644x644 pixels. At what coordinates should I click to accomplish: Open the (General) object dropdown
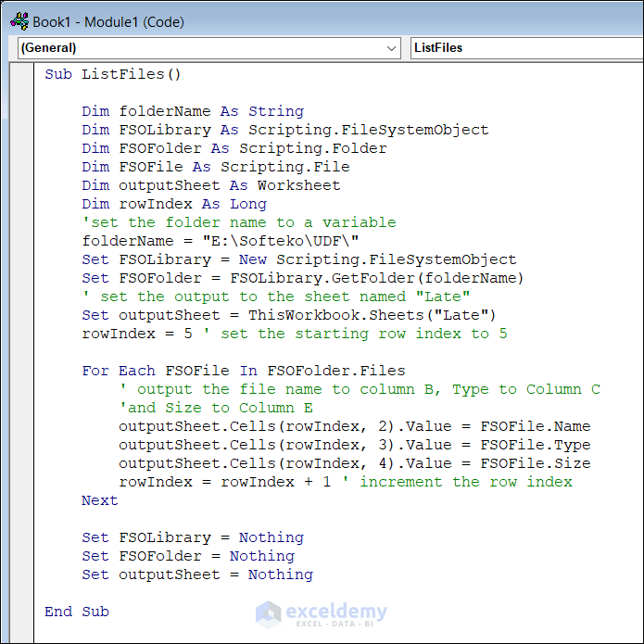pyautogui.click(x=209, y=48)
